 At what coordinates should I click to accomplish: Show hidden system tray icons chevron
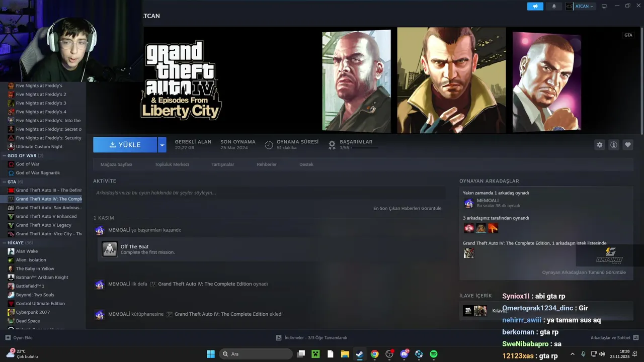pyautogui.click(x=573, y=354)
